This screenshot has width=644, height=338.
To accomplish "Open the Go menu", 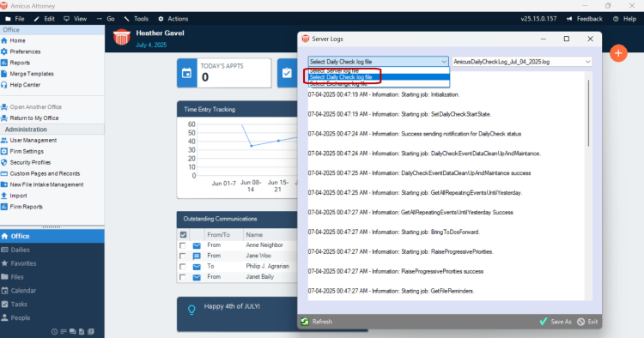I will point(106,19).
